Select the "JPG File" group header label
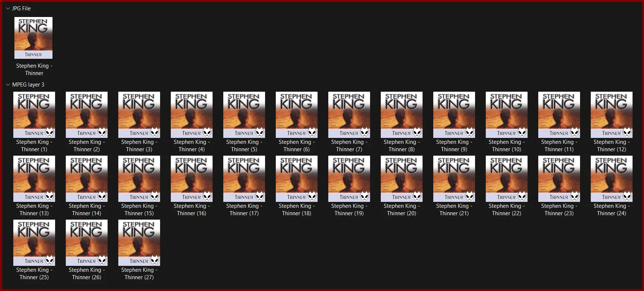This screenshot has height=291, width=644. [x=21, y=8]
